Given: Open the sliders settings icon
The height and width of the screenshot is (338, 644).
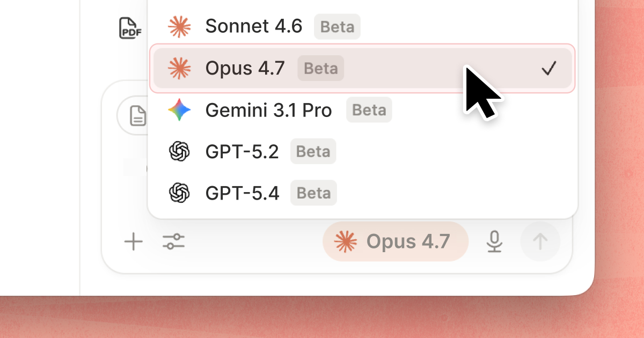Looking at the screenshot, I should [173, 241].
